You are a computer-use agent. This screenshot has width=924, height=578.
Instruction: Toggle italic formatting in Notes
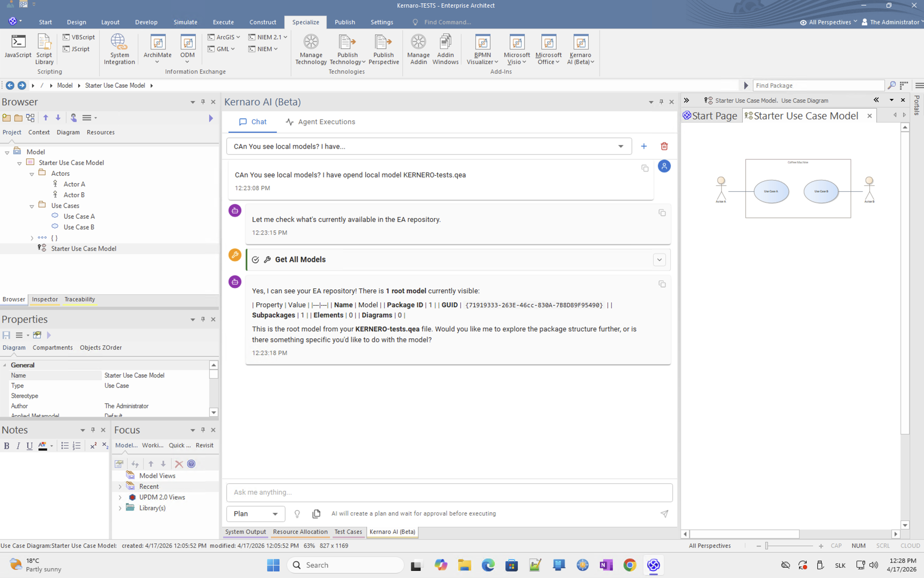pyautogui.click(x=18, y=446)
